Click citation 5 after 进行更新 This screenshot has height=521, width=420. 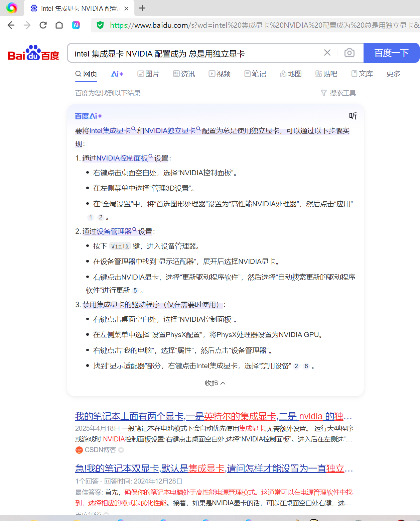tap(135, 290)
